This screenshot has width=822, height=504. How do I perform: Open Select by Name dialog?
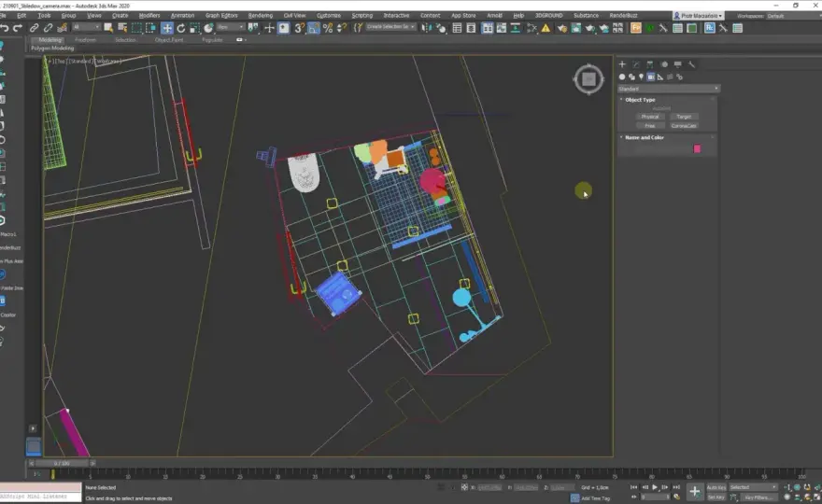(122, 28)
